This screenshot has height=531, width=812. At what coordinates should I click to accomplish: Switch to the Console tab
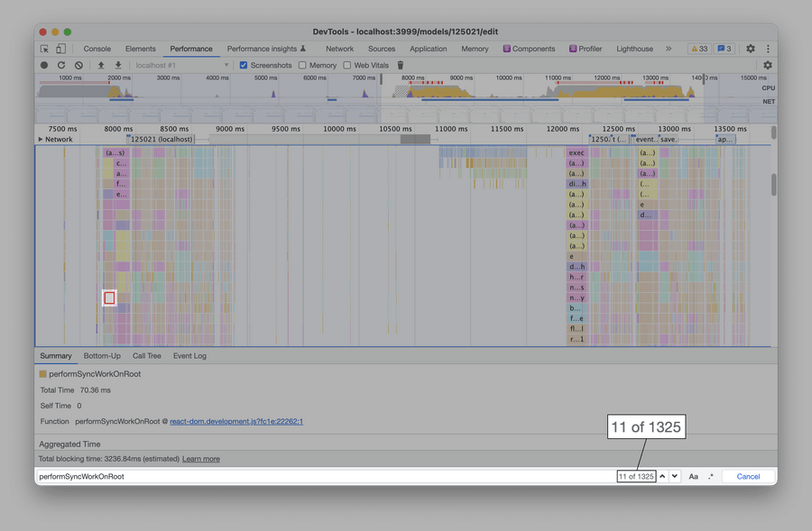pyautogui.click(x=97, y=49)
